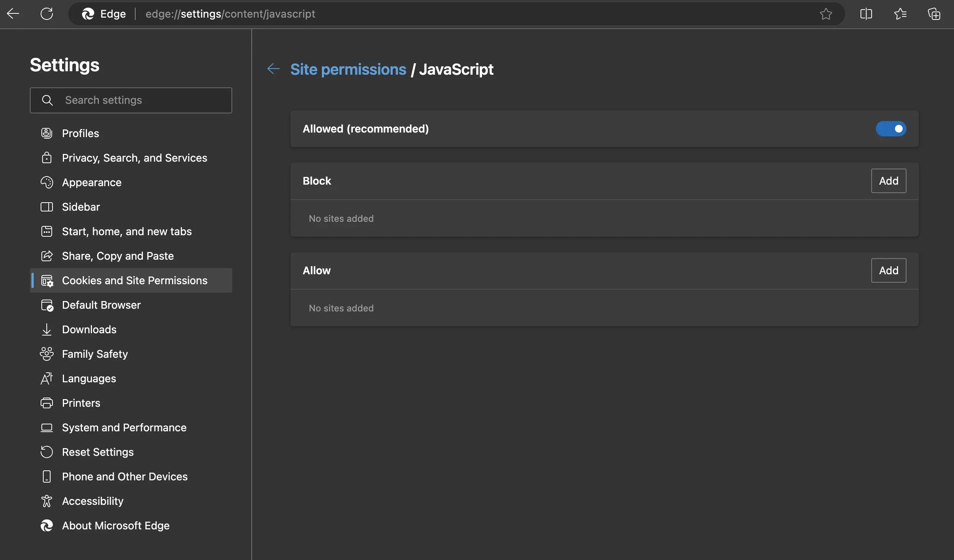The width and height of the screenshot is (954, 560).
Task: Click inside the Search settings field
Action: click(130, 100)
